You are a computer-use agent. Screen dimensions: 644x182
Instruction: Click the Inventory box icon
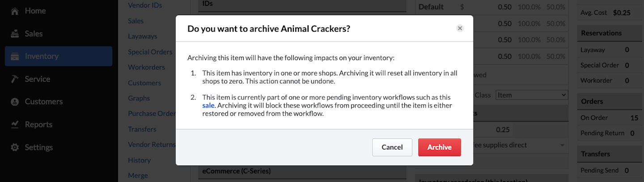(15, 56)
